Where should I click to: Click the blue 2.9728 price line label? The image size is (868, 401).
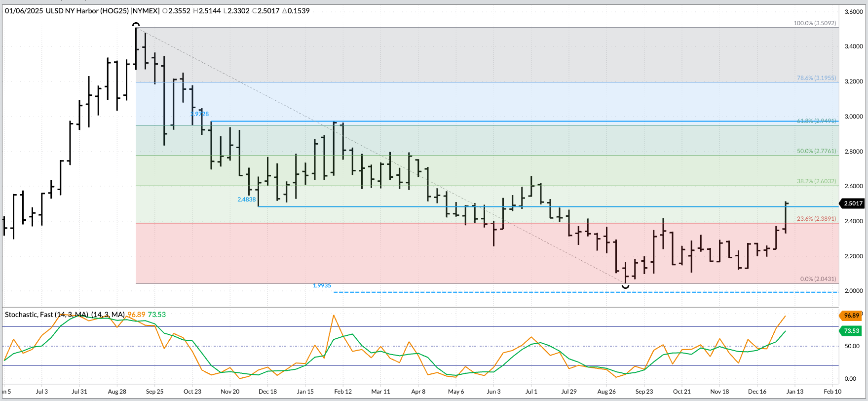click(x=200, y=114)
